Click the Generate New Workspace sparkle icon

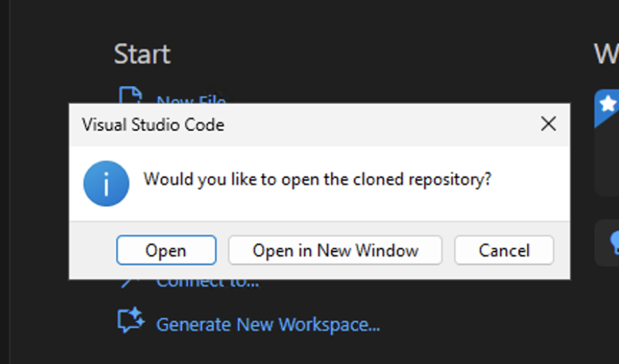(x=131, y=322)
